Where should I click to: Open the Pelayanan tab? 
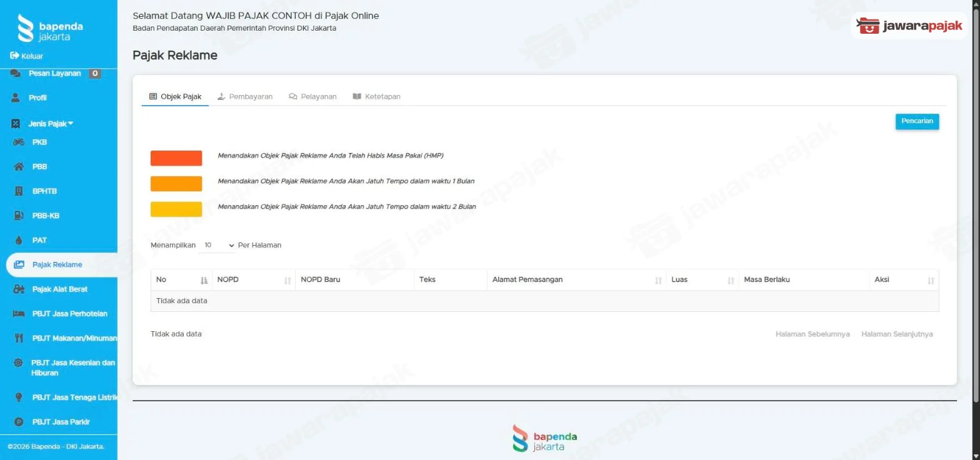[x=312, y=97]
